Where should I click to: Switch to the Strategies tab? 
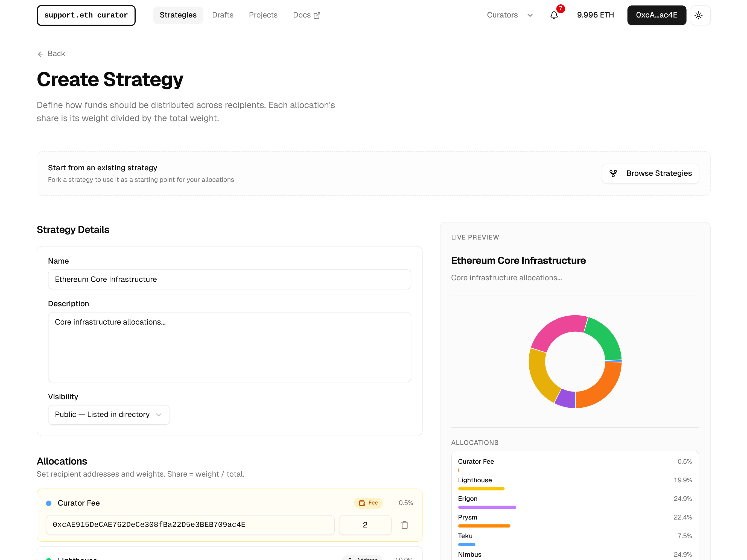pos(178,15)
